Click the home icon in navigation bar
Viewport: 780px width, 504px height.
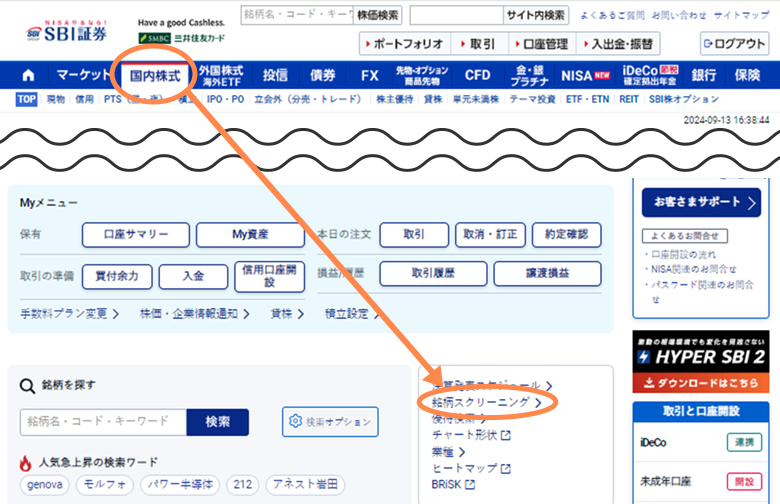[27, 75]
